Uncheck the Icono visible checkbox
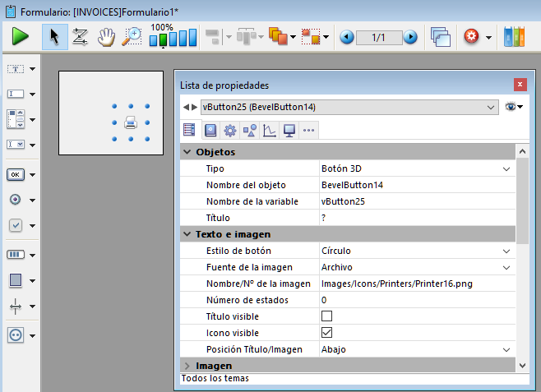 (x=326, y=333)
